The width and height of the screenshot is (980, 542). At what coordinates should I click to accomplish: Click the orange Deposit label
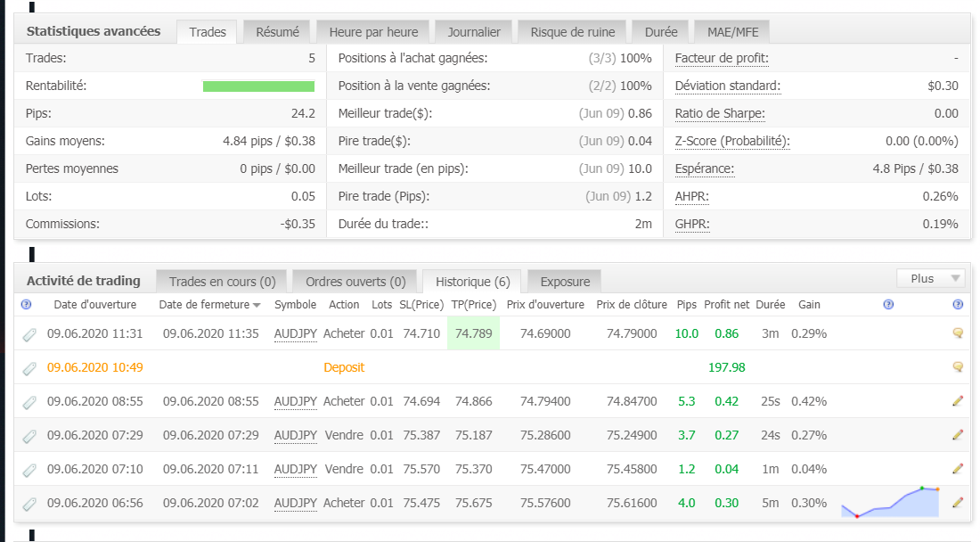[x=344, y=367]
